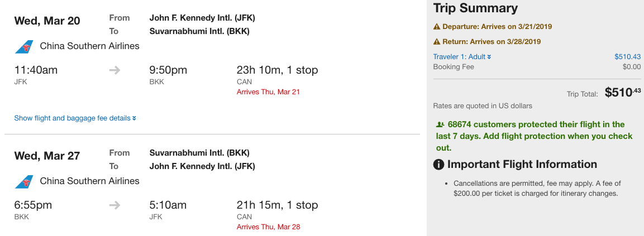
Task: Click the Departure arrival warning triangle icon
Action: (x=437, y=27)
